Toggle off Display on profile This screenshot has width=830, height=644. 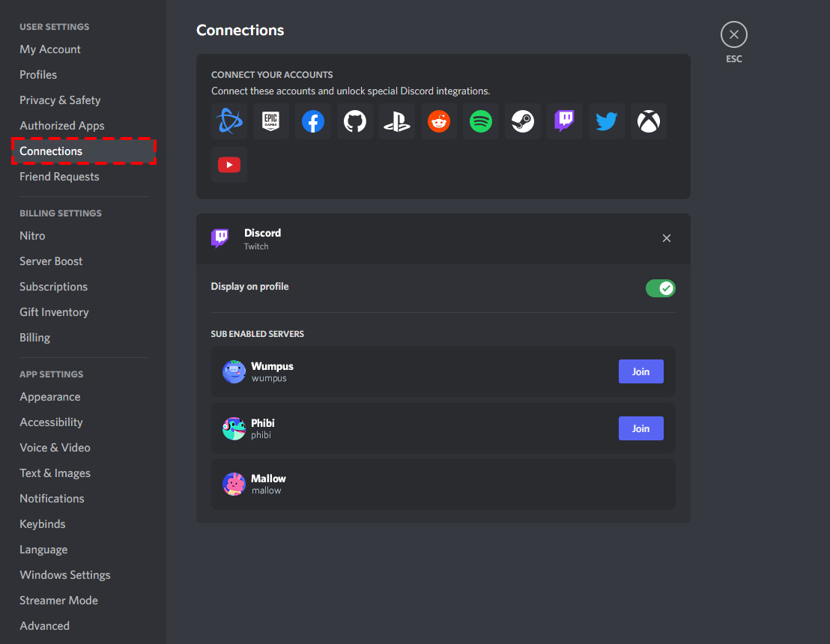point(660,288)
